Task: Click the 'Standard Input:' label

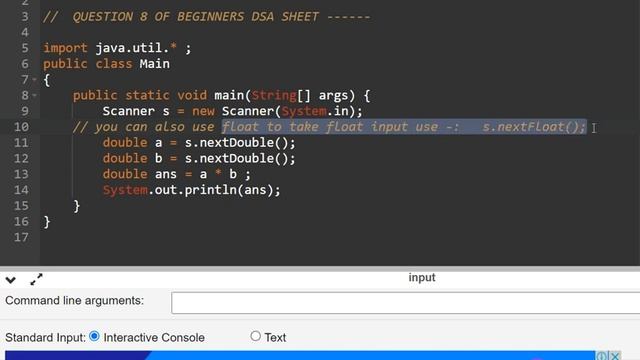Action: tap(45, 338)
